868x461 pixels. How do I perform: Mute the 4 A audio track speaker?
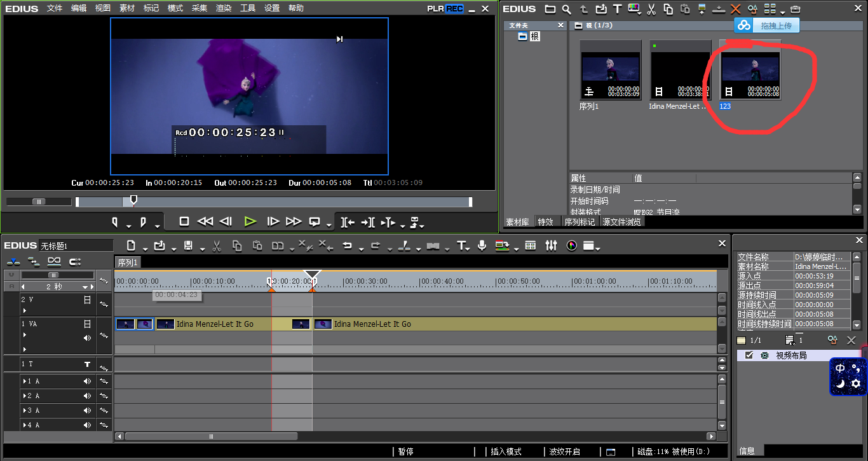pos(88,425)
